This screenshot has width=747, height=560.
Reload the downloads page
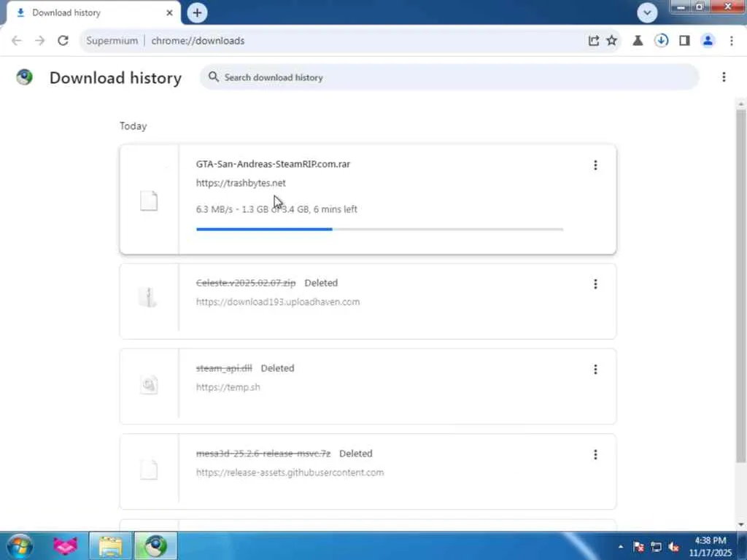point(63,41)
